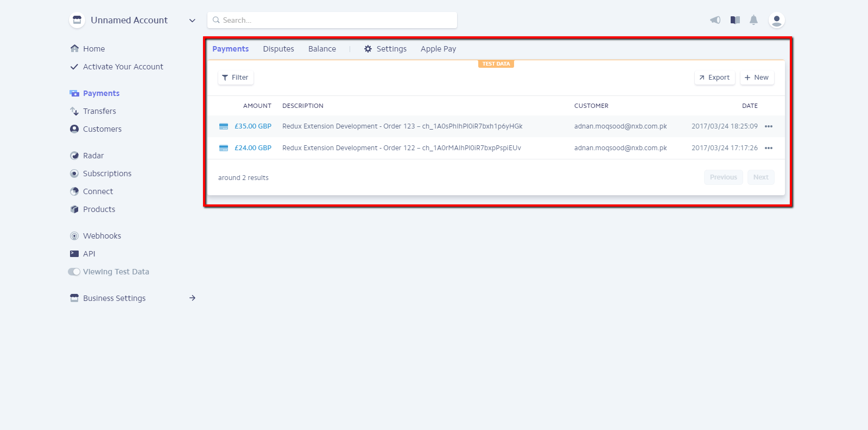Click the CUSTOMER column header

pos(591,106)
